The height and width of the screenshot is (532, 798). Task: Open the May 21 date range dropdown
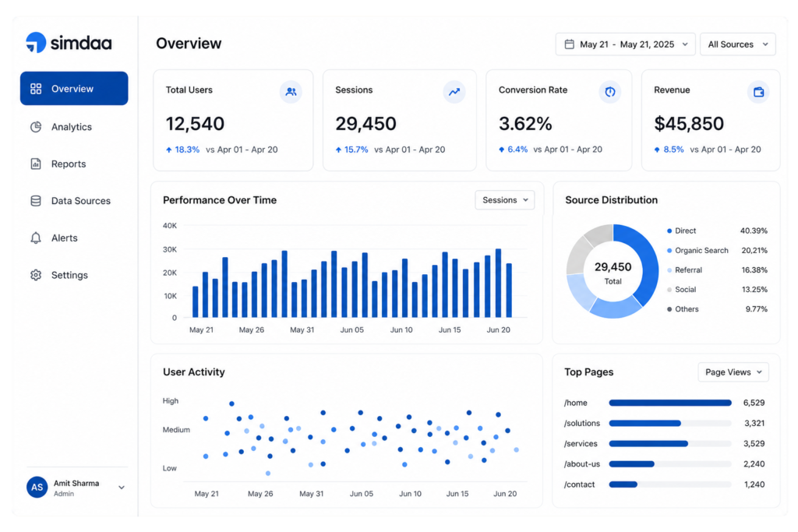click(x=626, y=44)
